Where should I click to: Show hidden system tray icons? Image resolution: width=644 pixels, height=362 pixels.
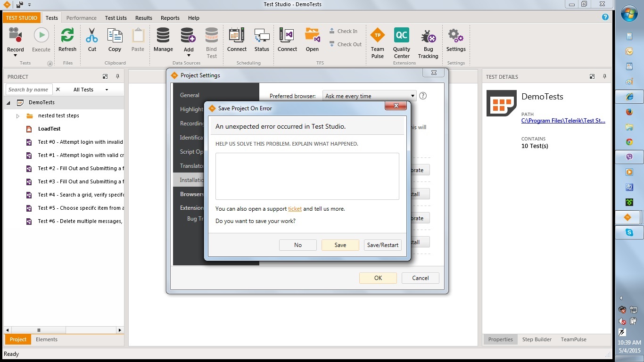pyautogui.click(x=621, y=298)
